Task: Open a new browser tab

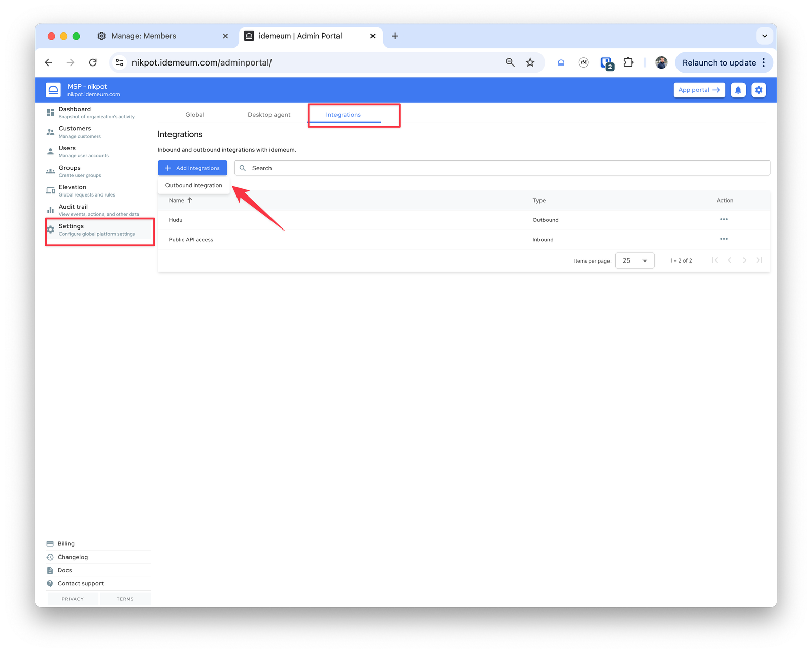Action: (x=395, y=36)
